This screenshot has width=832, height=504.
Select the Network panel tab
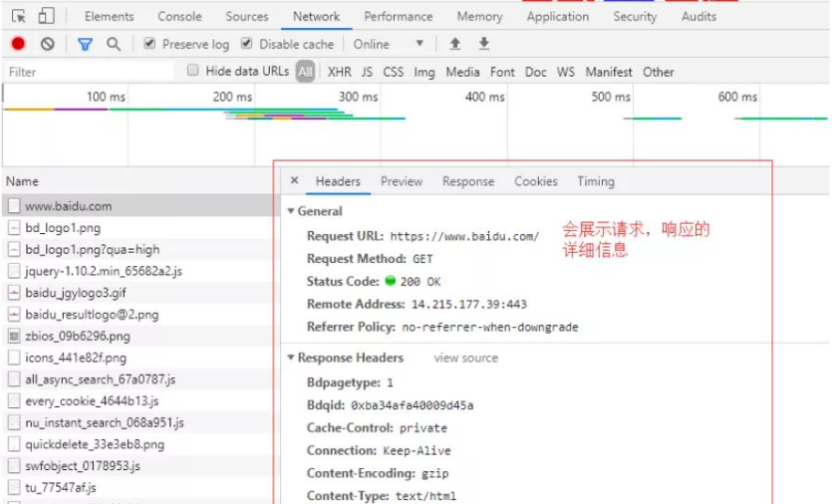tap(316, 17)
